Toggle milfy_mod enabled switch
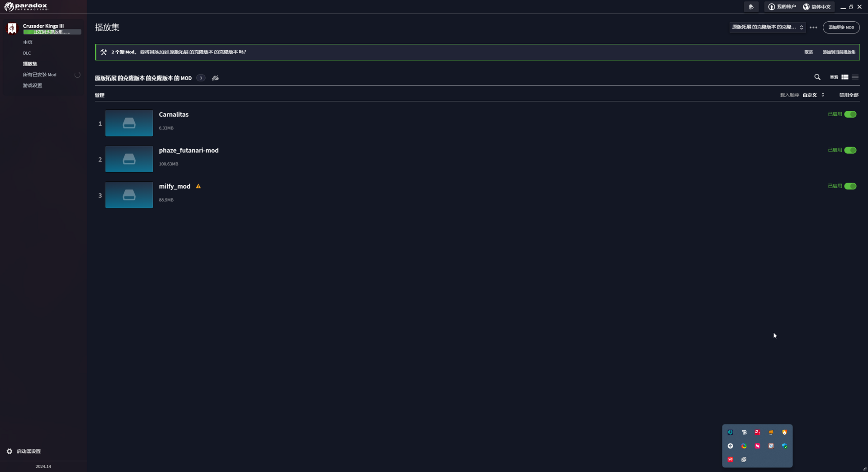Screen dimensions: 868x472 (x=850, y=186)
